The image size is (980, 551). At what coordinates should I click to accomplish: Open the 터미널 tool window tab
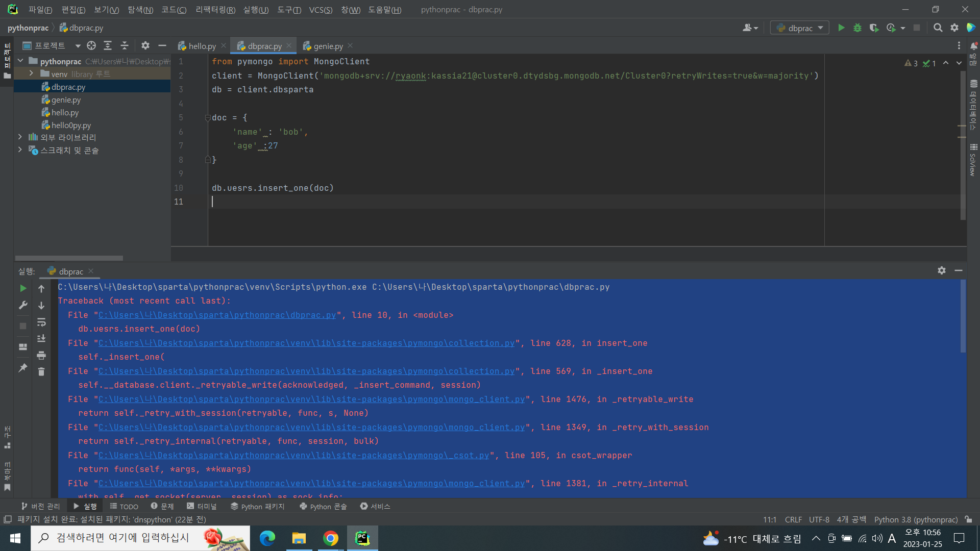click(x=202, y=507)
